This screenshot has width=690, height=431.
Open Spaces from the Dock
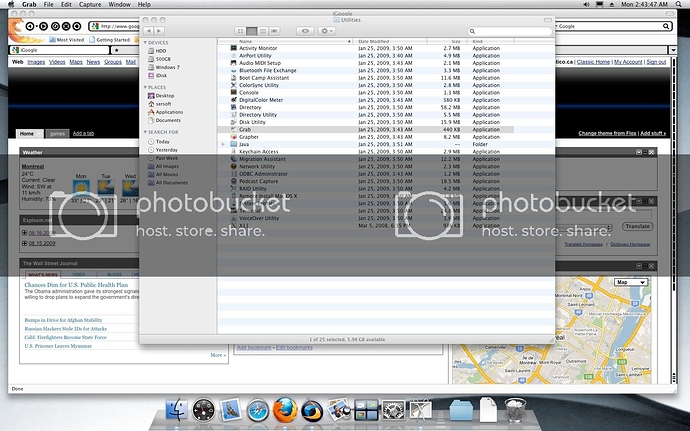366,410
